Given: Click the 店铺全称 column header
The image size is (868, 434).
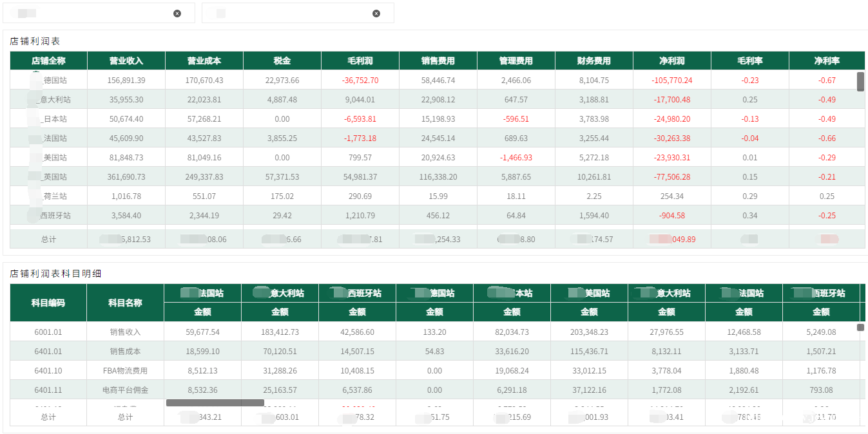Looking at the screenshot, I should coord(48,61).
